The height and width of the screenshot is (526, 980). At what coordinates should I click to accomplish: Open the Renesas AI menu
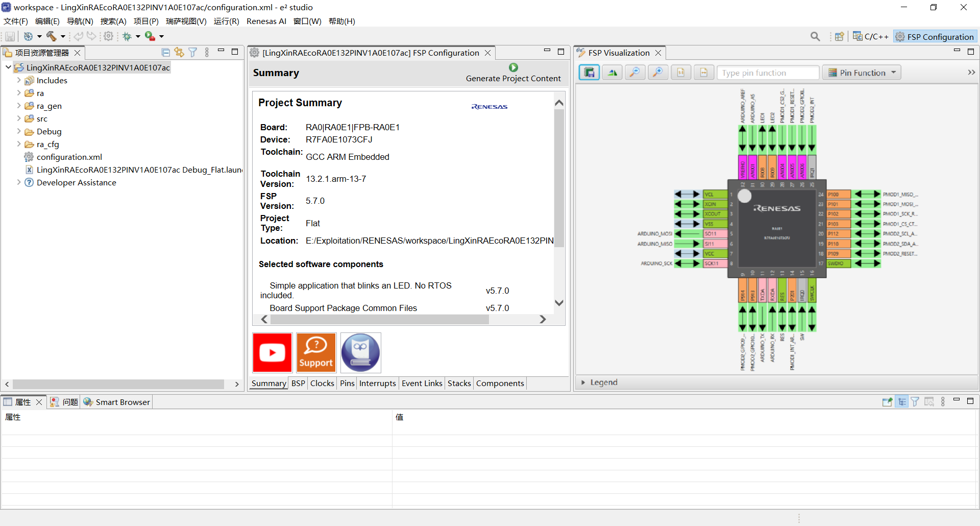click(266, 21)
